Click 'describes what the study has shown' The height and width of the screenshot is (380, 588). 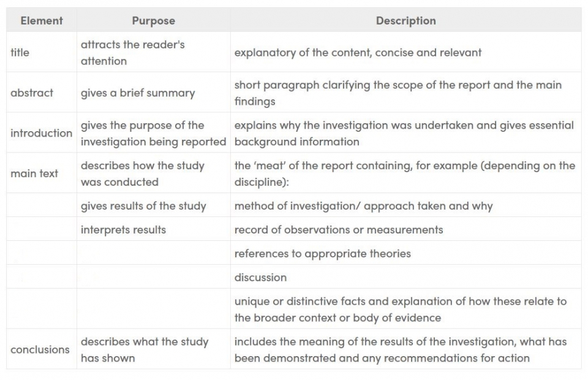pyautogui.click(x=153, y=349)
